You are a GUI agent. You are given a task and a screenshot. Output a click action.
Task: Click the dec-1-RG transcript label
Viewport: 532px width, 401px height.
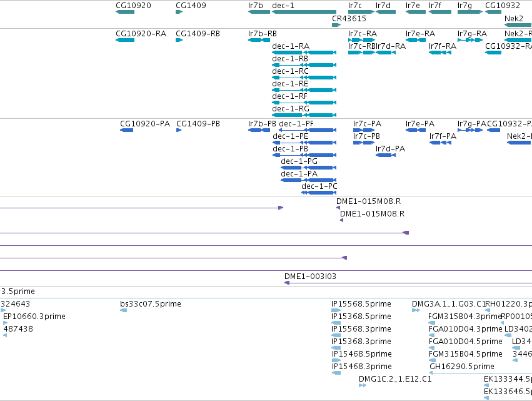tap(291, 109)
